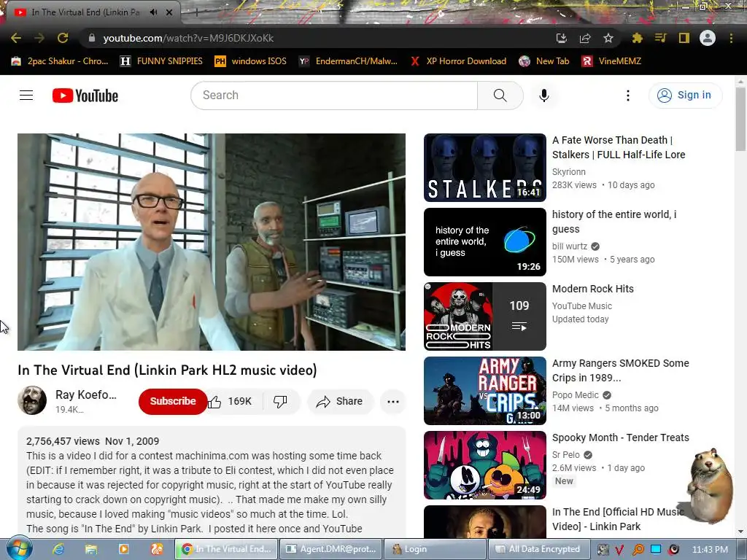Launch Internet Explorer from the taskbar
This screenshot has height=560, width=747.
58,549
